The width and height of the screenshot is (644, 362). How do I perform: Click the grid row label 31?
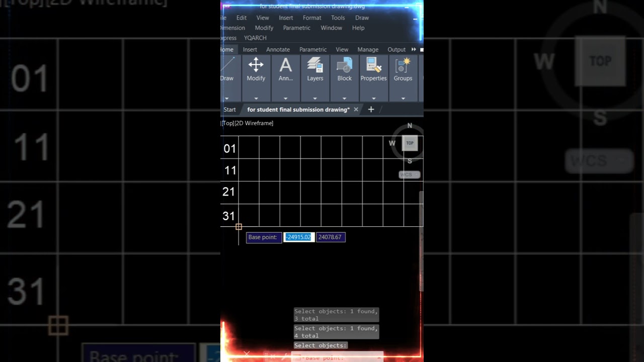tap(228, 216)
